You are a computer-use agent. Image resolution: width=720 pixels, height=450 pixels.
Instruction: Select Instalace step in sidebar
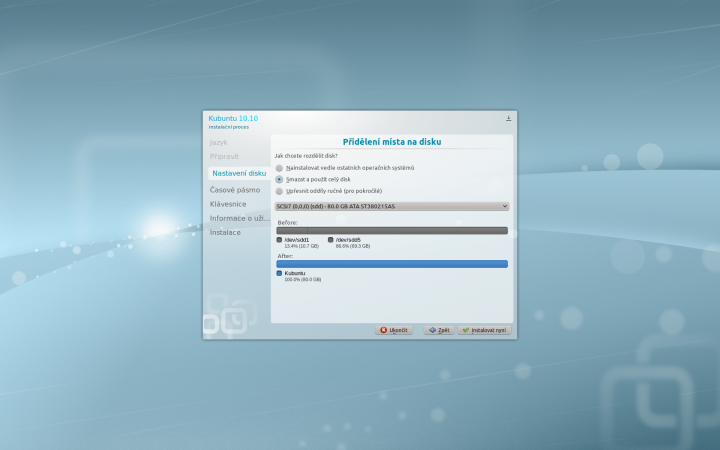[225, 232]
